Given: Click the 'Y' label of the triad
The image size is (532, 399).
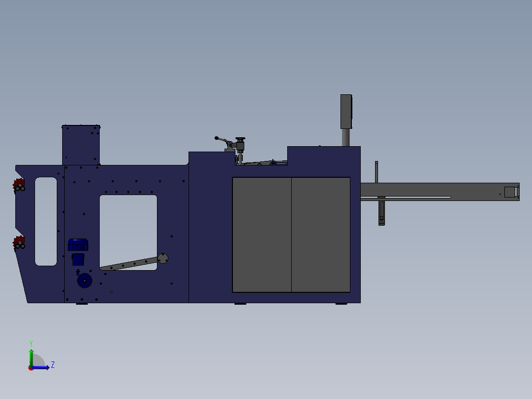Looking at the screenshot, I should [31, 344].
